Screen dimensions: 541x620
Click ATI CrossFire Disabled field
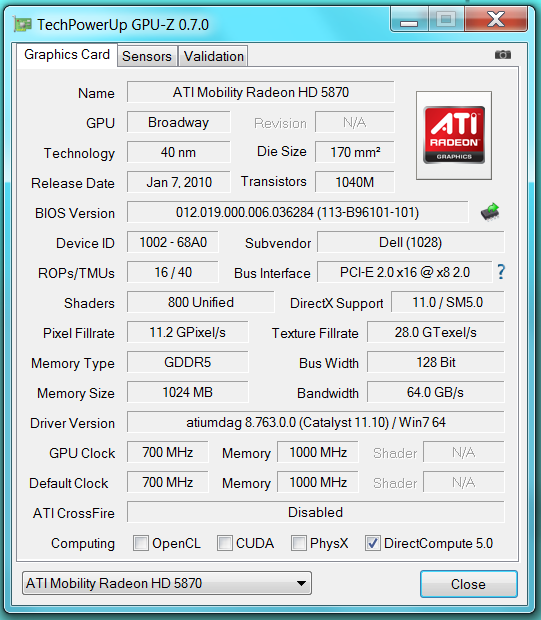316,512
